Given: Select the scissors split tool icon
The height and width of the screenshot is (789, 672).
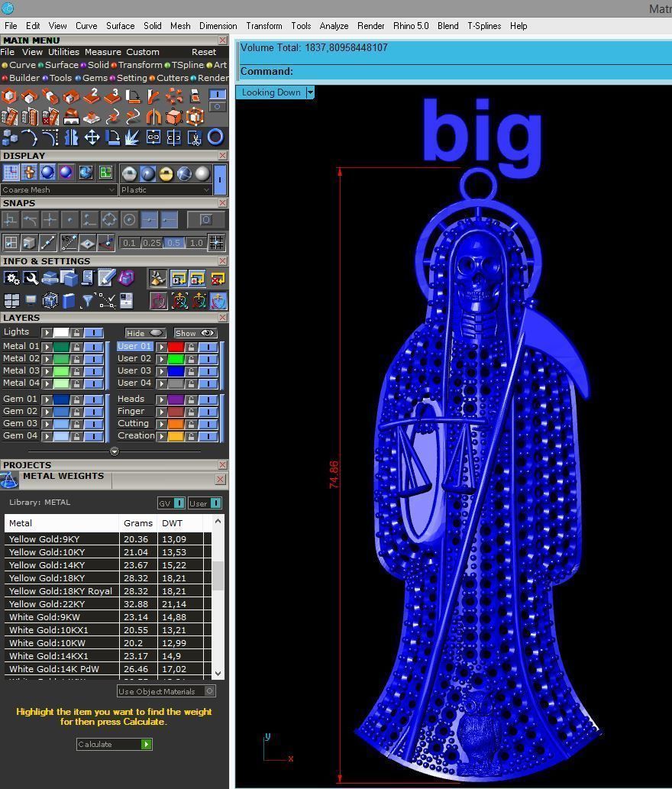Looking at the screenshot, I should click(195, 137).
